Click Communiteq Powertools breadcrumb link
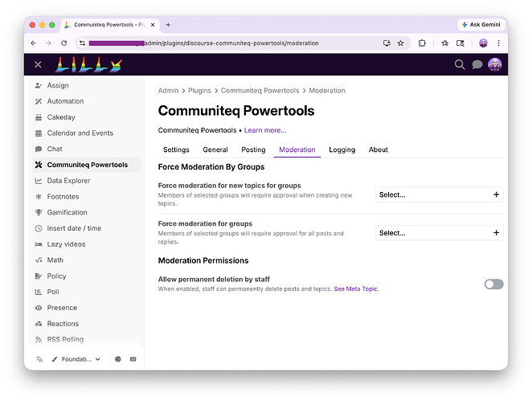The width and height of the screenshot is (532, 401). pos(260,91)
